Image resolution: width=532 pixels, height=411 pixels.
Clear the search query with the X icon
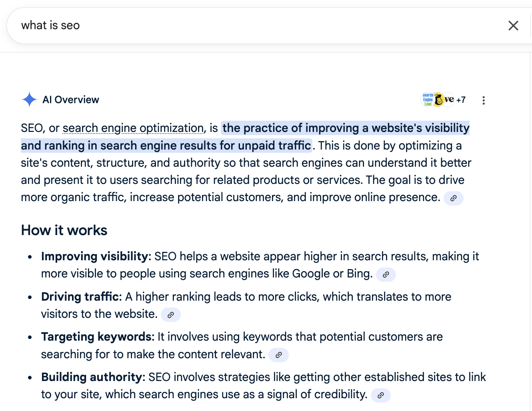tap(513, 25)
